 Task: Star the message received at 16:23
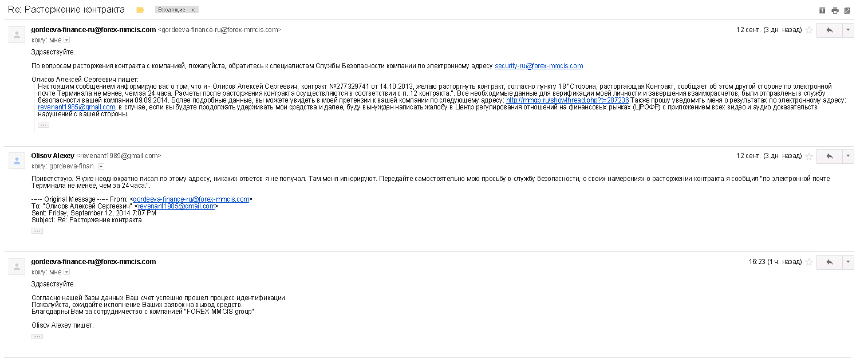coord(809,262)
